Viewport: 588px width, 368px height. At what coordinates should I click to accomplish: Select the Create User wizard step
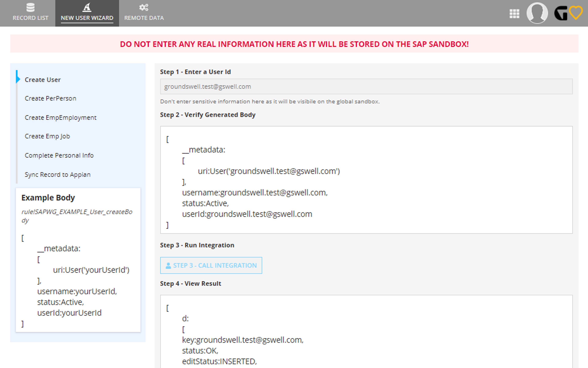point(43,80)
